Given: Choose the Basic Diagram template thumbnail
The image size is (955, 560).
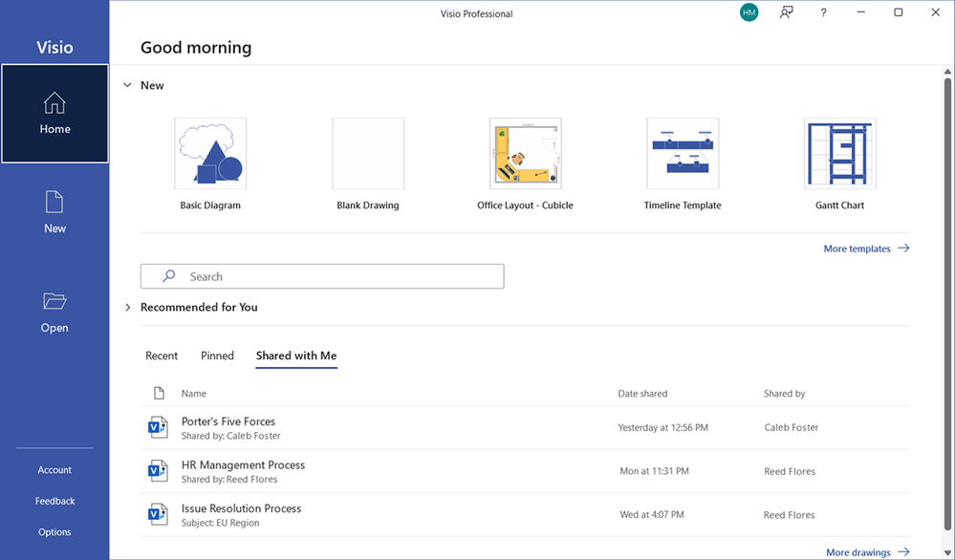Looking at the screenshot, I should pyautogui.click(x=210, y=154).
